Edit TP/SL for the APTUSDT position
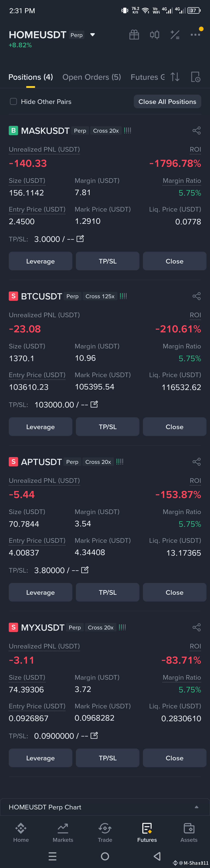 tap(85, 570)
